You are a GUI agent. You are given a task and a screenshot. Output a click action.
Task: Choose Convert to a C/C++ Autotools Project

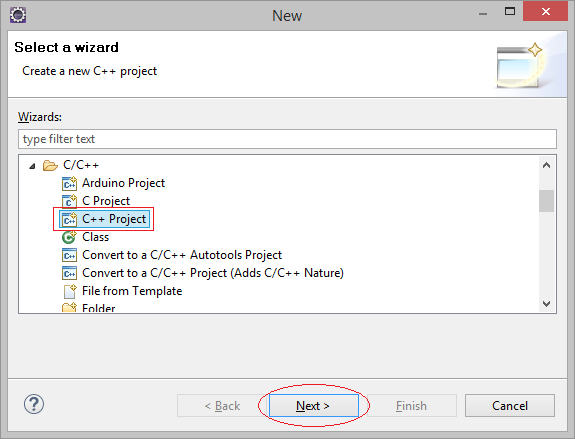coord(182,255)
